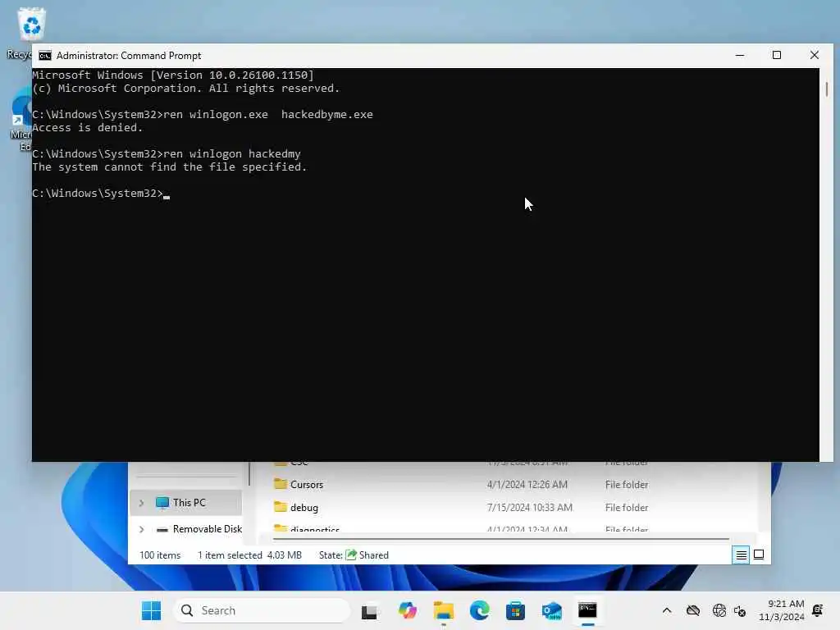The height and width of the screenshot is (630, 840).
Task: Click the current C:\Windows\System32> prompt
Action: point(98,194)
